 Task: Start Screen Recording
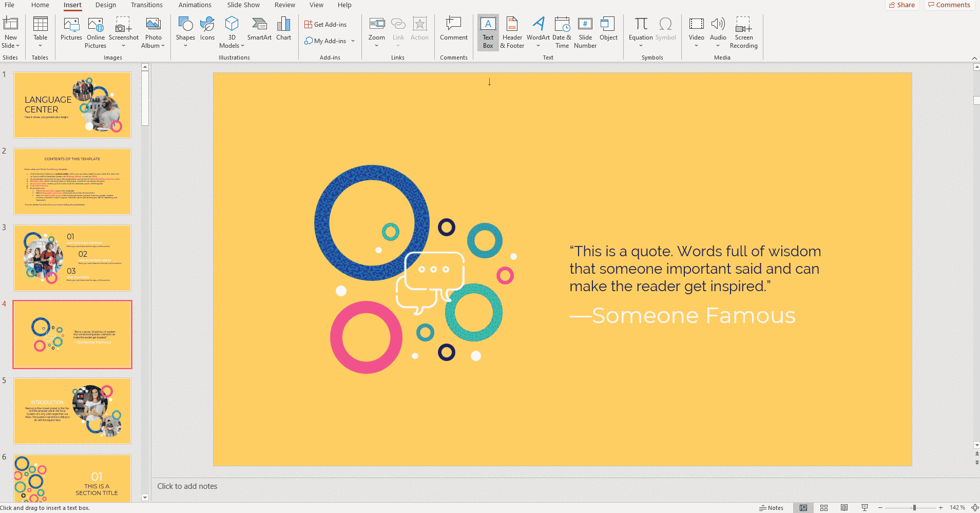(743, 32)
